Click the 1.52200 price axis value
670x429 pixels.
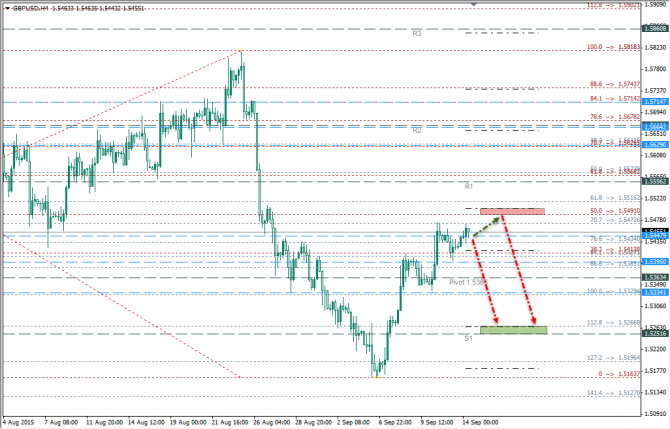click(x=656, y=349)
